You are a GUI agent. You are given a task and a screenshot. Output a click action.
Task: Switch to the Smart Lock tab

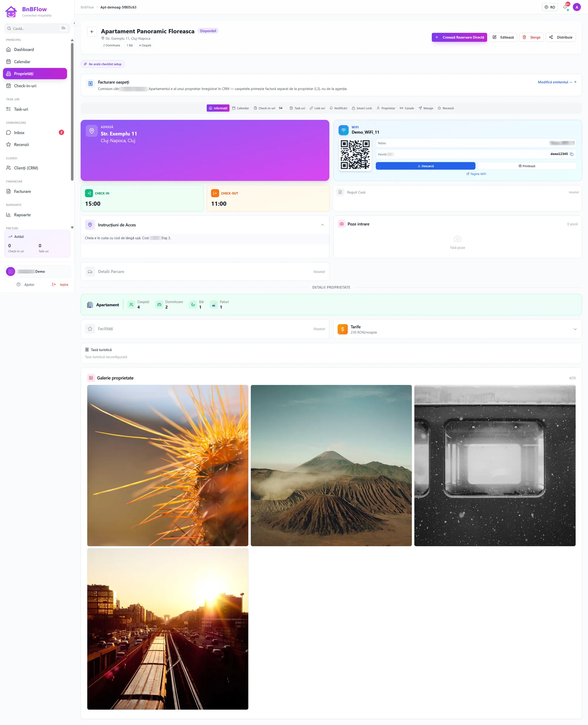click(x=361, y=108)
